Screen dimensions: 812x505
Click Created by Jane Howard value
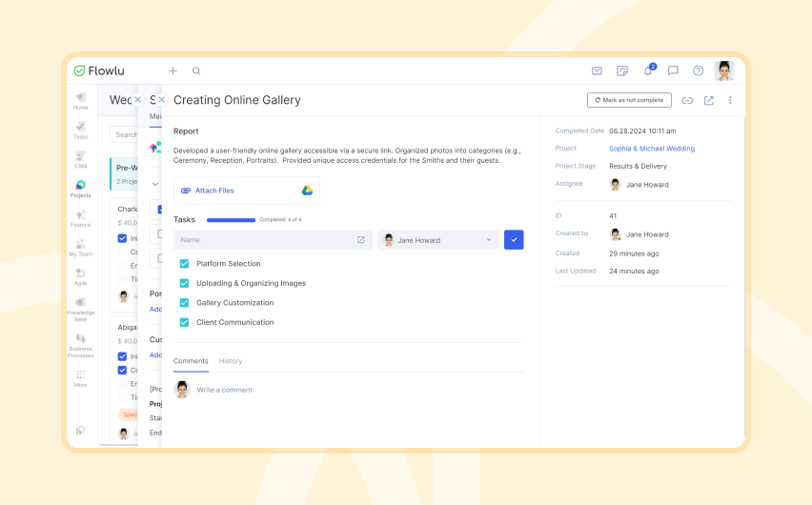point(639,234)
